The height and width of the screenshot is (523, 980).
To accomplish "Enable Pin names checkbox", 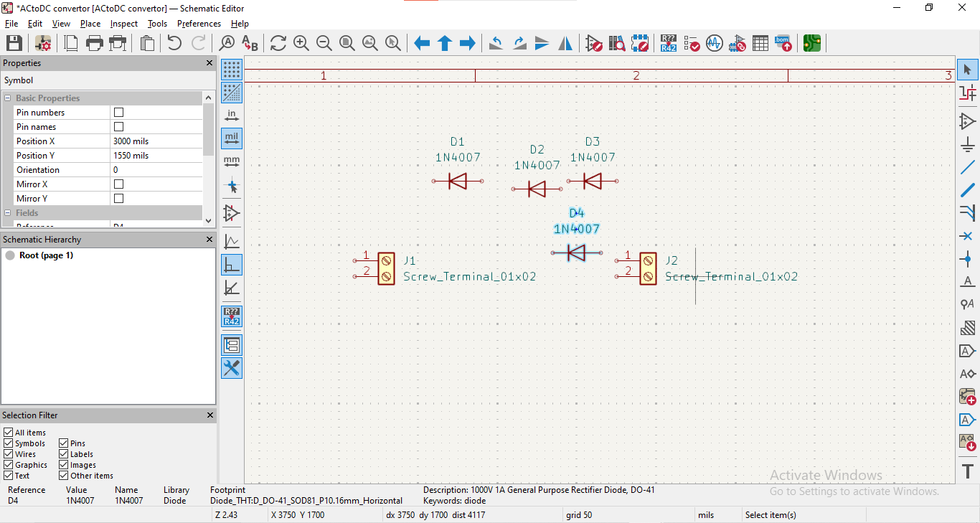I will tap(119, 127).
